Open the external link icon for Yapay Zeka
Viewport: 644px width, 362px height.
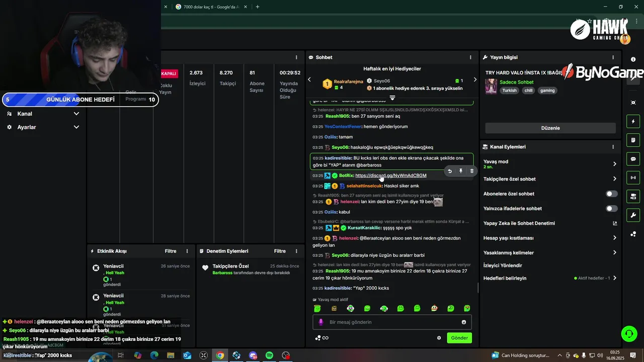[x=615, y=223]
